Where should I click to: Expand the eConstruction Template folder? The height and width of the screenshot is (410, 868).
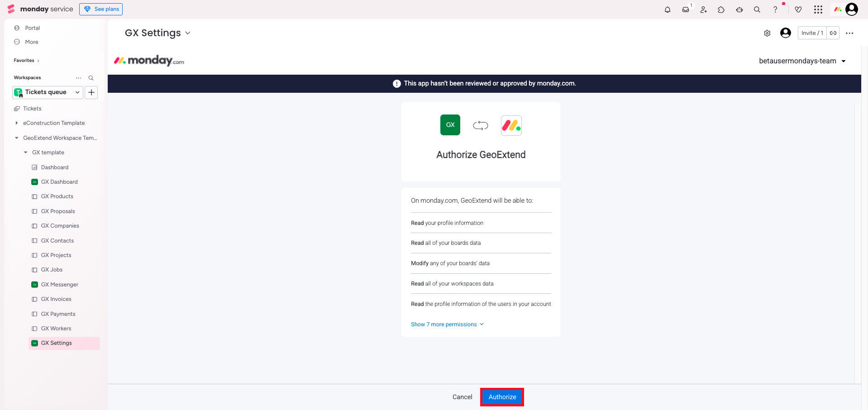pos(17,123)
